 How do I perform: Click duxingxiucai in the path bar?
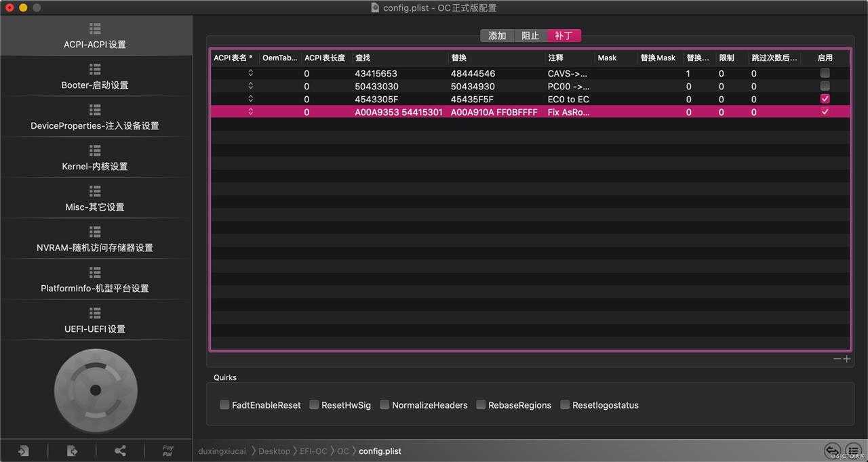point(222,451)
